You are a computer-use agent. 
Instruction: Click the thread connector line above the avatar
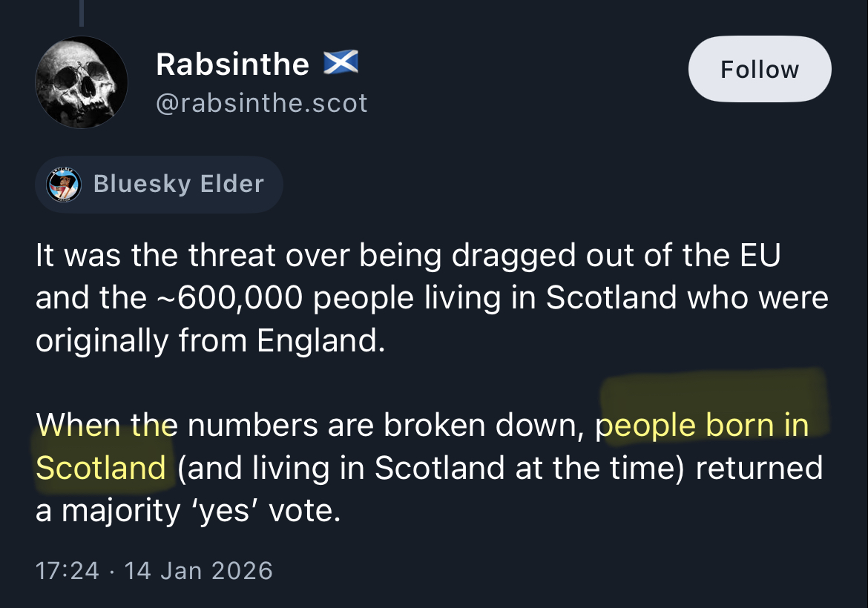coord(81,13)
